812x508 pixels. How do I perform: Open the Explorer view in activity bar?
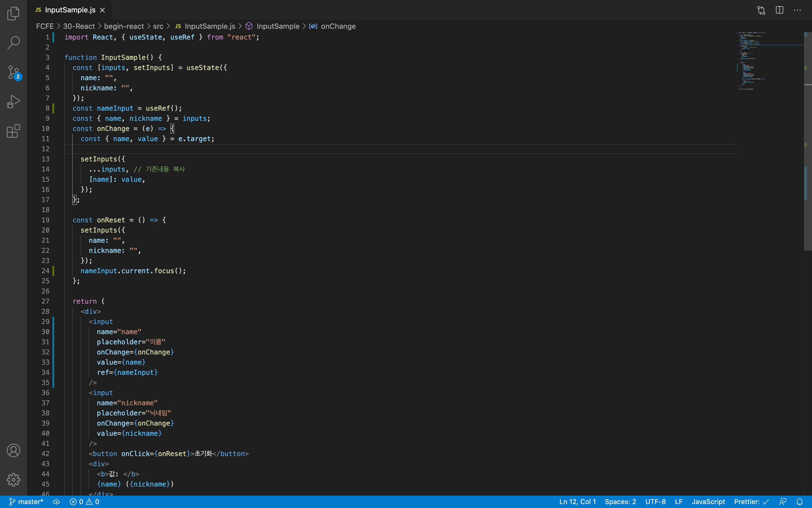click(x=14, y=14)
